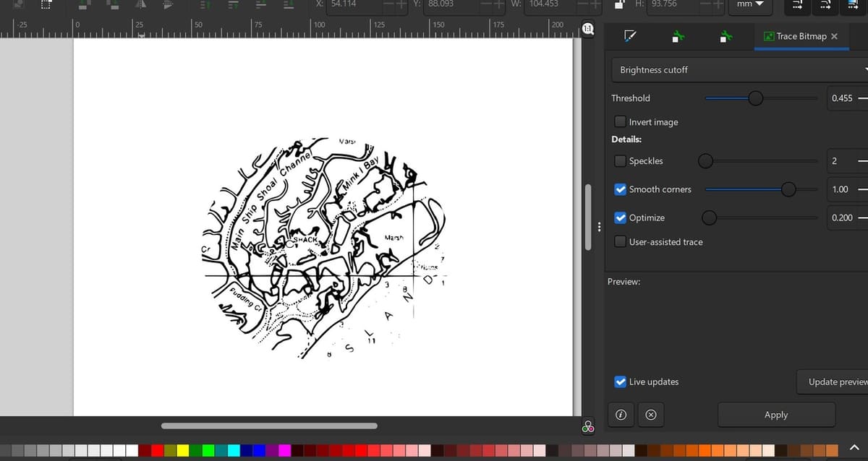The width and height of the screenshot is (868, 461).
Task: Click the color wheel icon below the canvas
Action: tap(587, 426)
